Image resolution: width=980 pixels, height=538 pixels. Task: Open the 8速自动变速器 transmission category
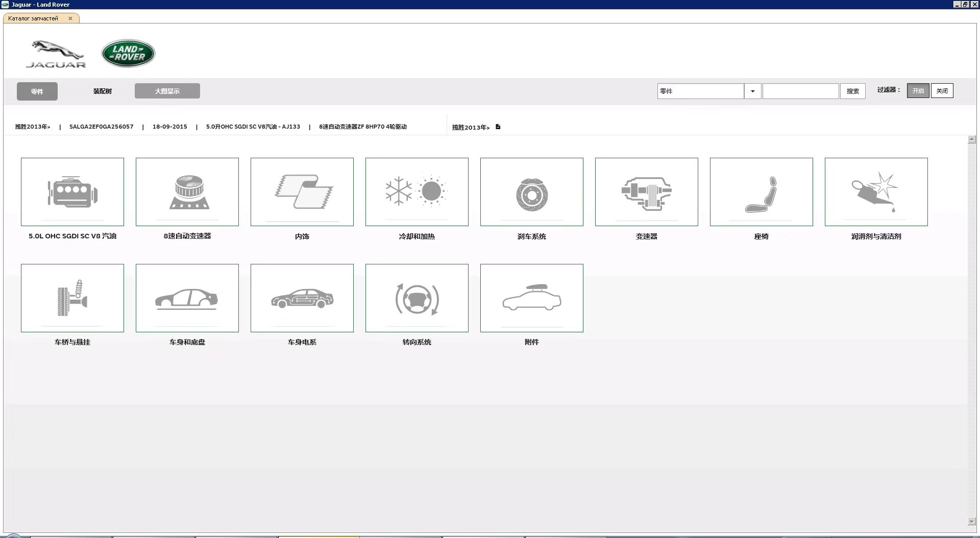pyautogui.click(x=187, y=192)
